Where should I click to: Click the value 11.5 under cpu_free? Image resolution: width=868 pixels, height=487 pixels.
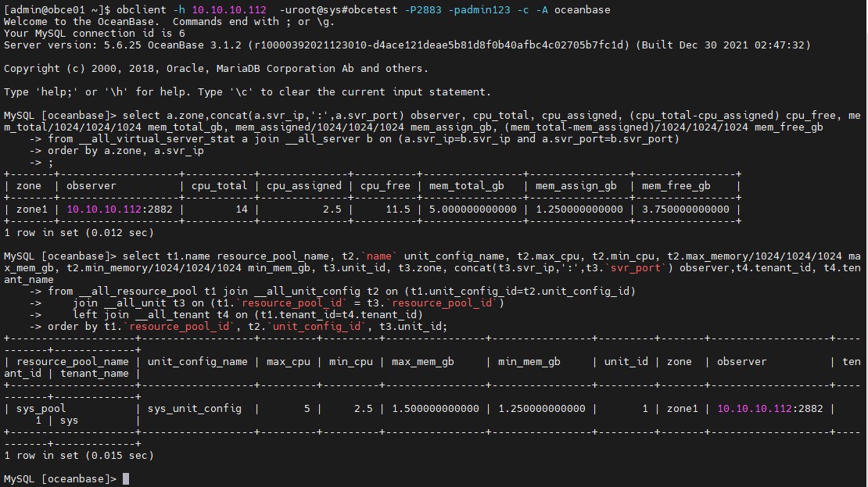pyautogui.click(x=398, y=209)
